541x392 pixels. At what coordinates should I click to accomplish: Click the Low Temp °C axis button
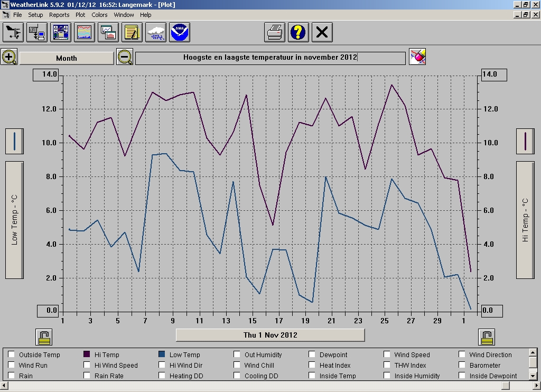(x=14, y=220)
